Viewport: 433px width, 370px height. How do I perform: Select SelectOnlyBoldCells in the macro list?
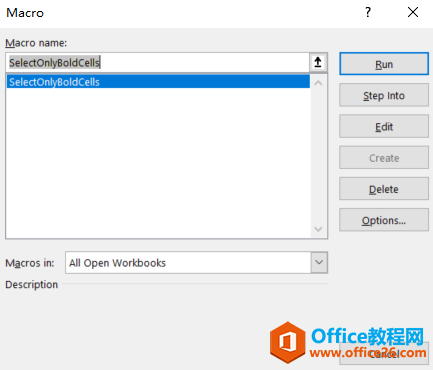click(x=158, y=82)
